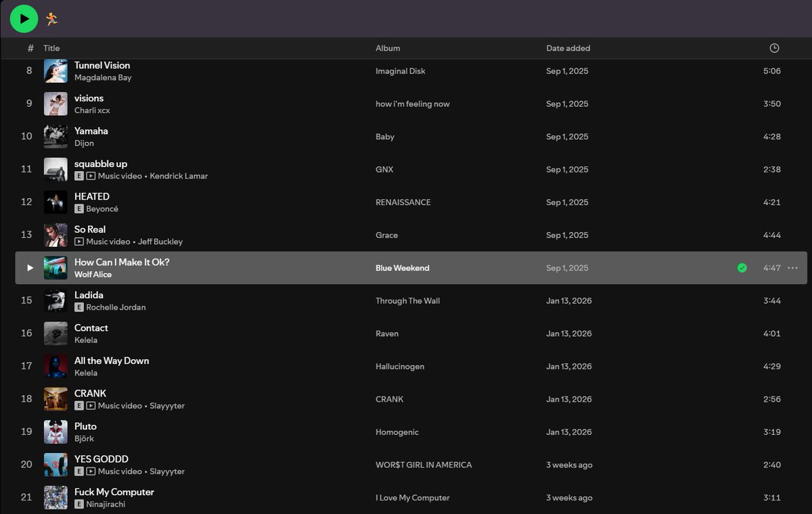This screenshot has width=812, height=514.
Task: Open artist Magdalena Bay
Action: (103, 78)
